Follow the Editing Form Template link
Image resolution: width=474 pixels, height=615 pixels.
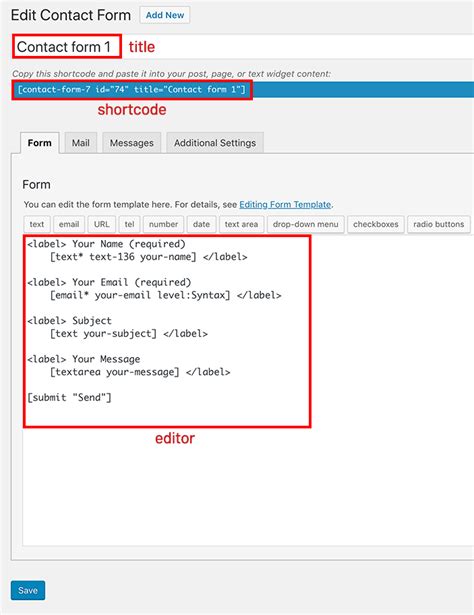(285, 204)
